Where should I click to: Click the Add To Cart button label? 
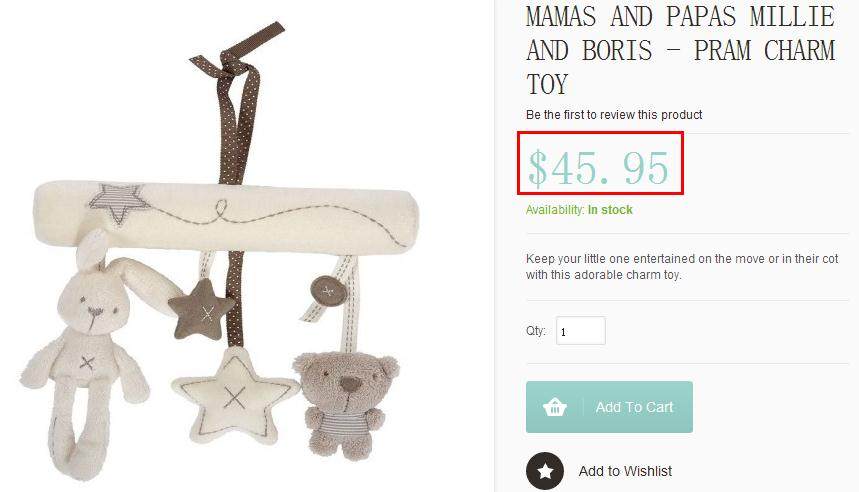634,407
